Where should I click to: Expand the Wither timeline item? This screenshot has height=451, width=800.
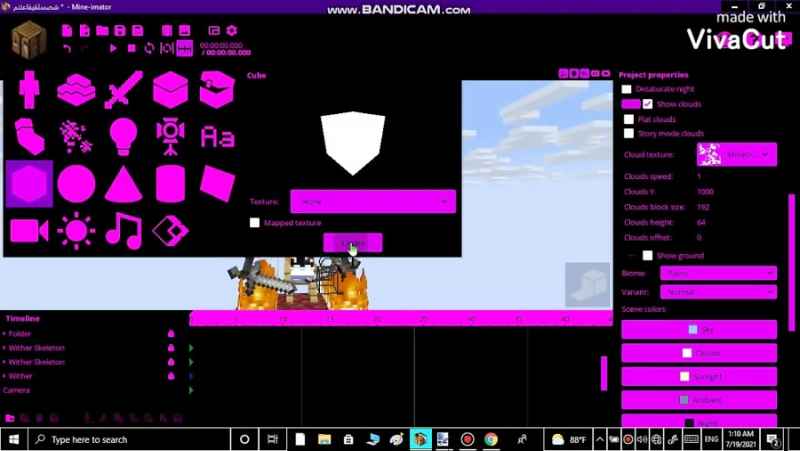click(4, 376)
